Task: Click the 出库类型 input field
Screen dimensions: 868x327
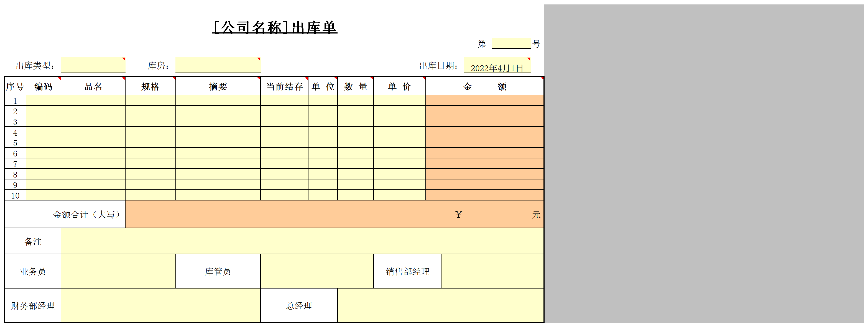Action: pos(93,65)
